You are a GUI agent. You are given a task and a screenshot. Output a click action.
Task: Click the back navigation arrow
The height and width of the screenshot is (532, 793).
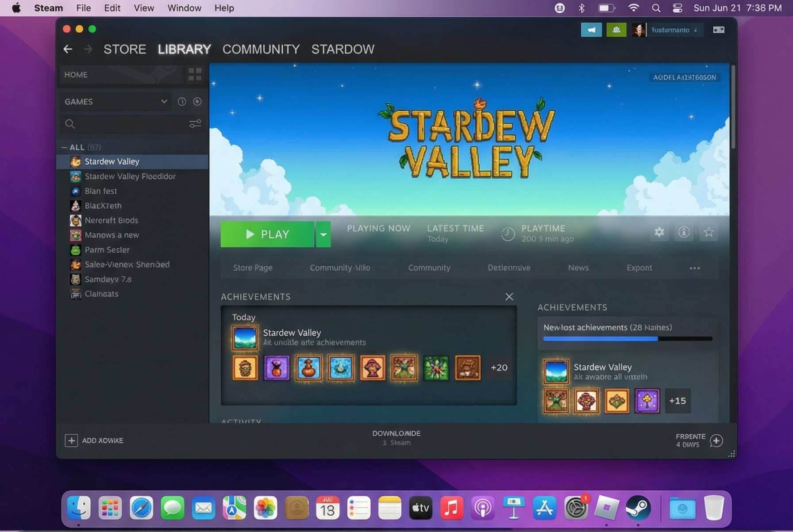tap(68, 49)
